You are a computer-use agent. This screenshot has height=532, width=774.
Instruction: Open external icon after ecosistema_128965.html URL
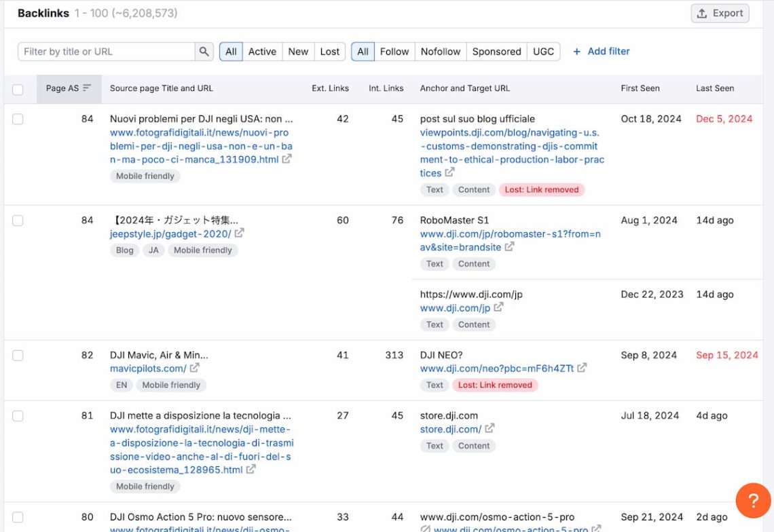pyautogui.click(x=251, y=469)
